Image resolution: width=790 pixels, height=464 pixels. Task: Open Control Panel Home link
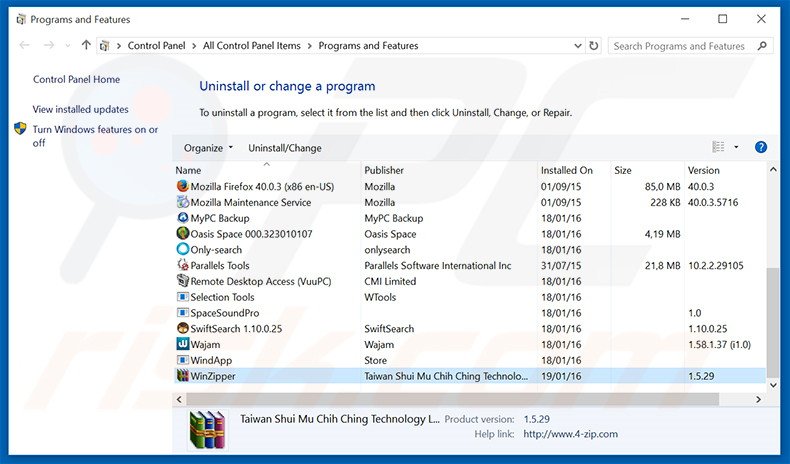(x=77, y=79)
